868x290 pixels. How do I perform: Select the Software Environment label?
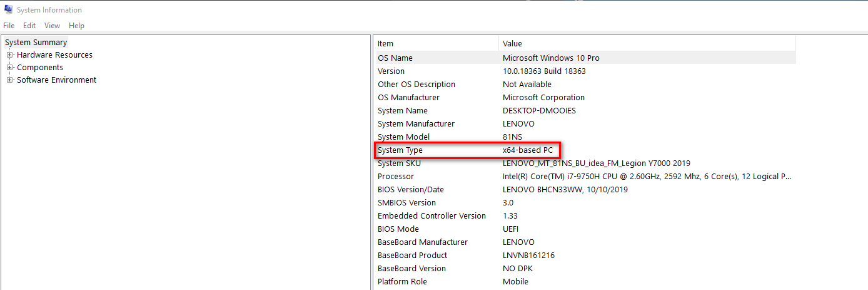(x=56, y=80)
